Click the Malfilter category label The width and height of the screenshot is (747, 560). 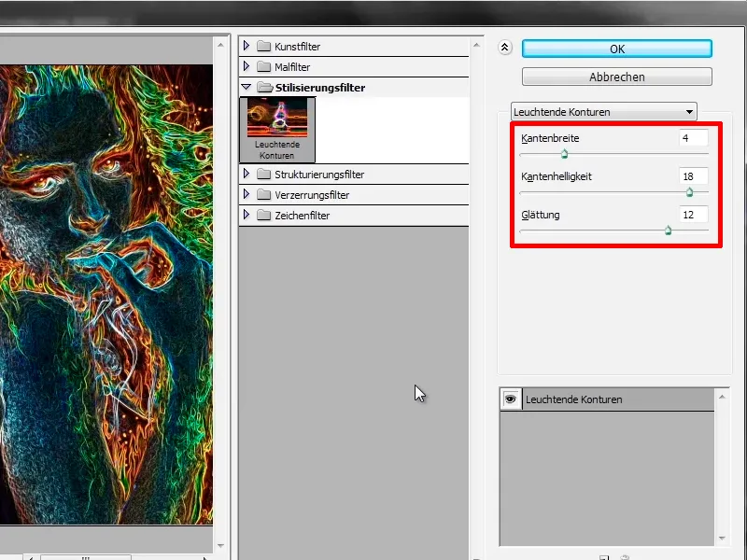pyautogui.click(x=292, y=67)
